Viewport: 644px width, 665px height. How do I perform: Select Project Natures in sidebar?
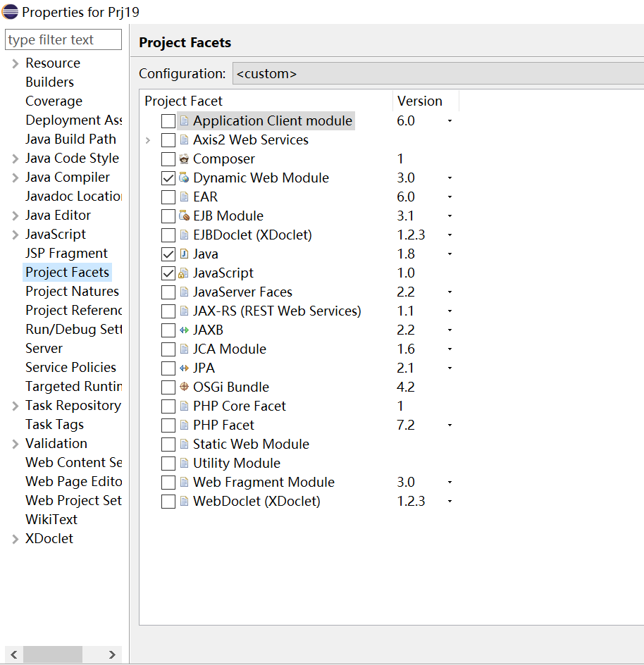point(72,292)
